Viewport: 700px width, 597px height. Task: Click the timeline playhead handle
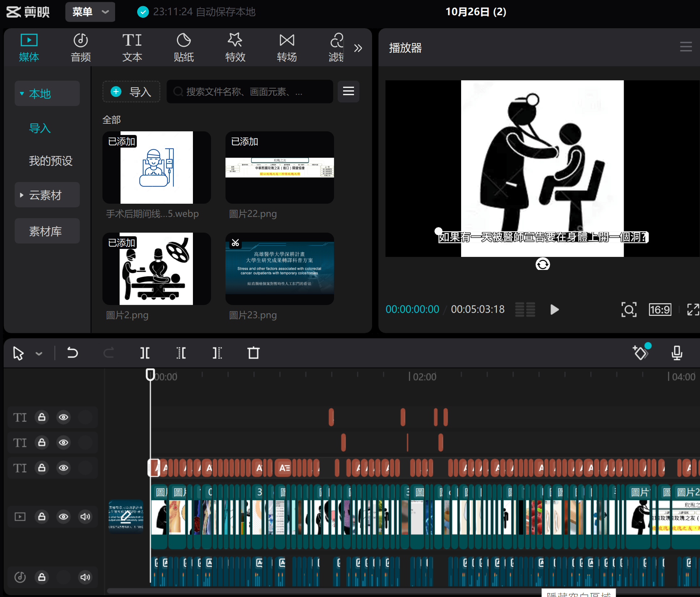(x=150, y=374)
